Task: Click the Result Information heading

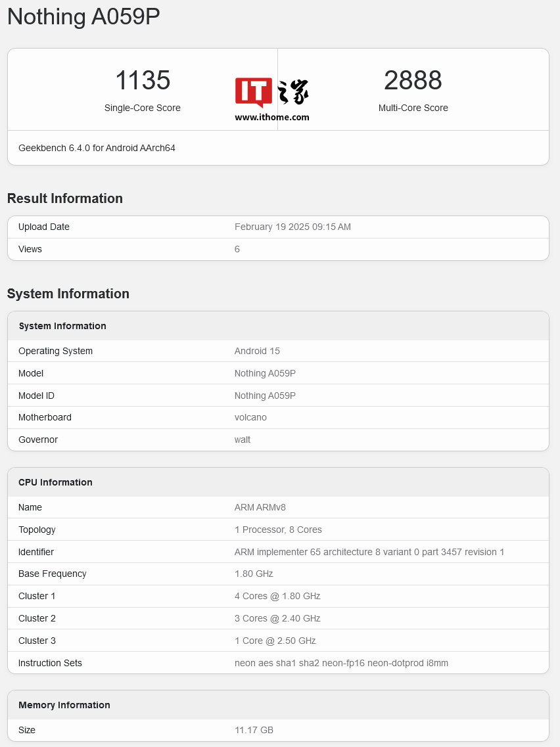Action: pyautogui.click(x=65, y=198)
